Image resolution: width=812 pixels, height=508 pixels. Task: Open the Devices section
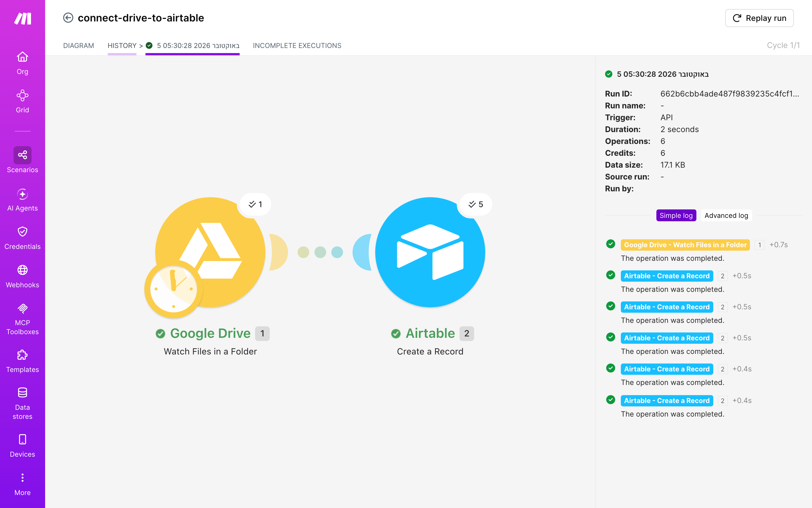tap(23, 446)
